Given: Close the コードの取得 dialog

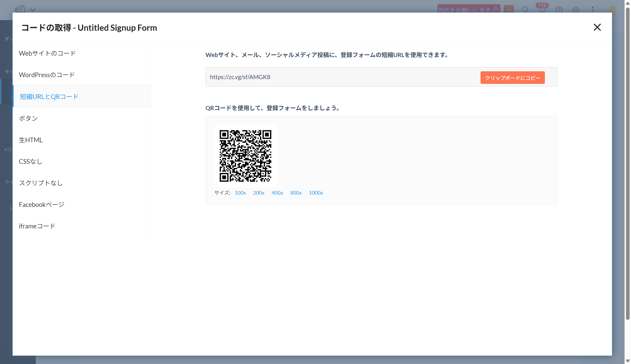Looking at the screenshot, I should pos(597,27).
